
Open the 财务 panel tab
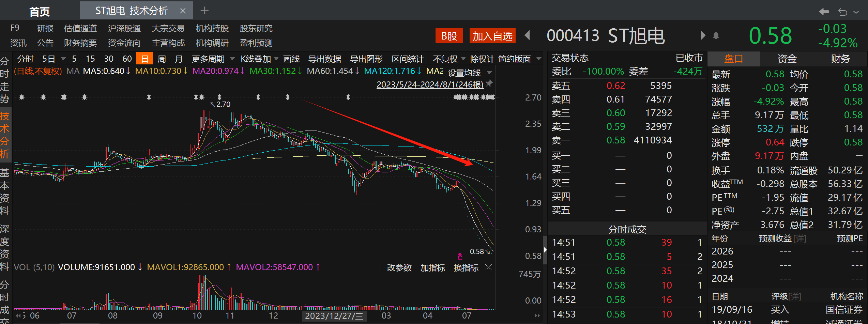click(x=840, y=59)
